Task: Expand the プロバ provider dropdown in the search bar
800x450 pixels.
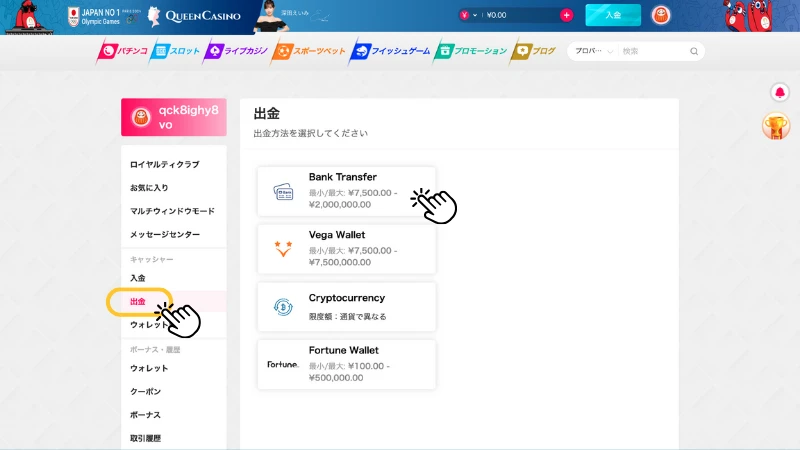Action: [x=593, y=51]
